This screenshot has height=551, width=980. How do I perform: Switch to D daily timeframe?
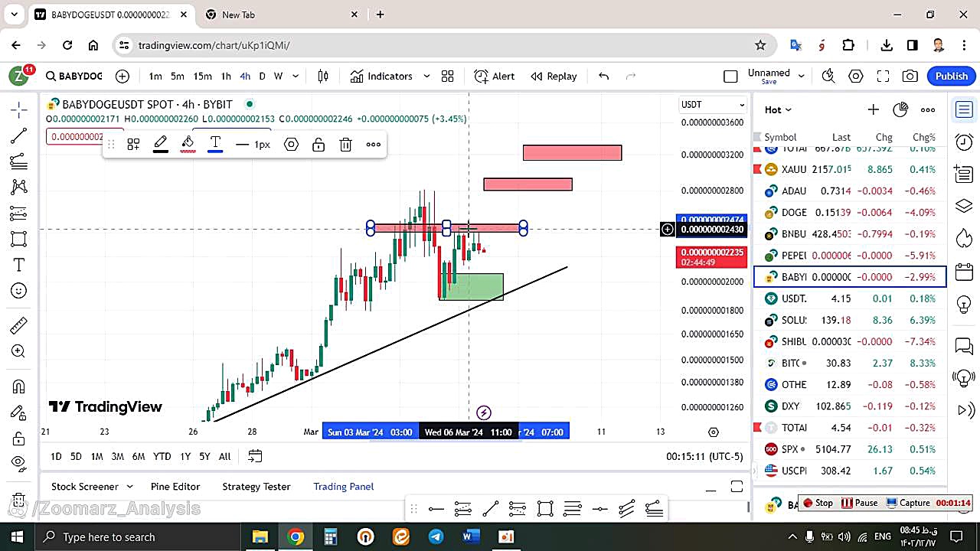(262, 76)
